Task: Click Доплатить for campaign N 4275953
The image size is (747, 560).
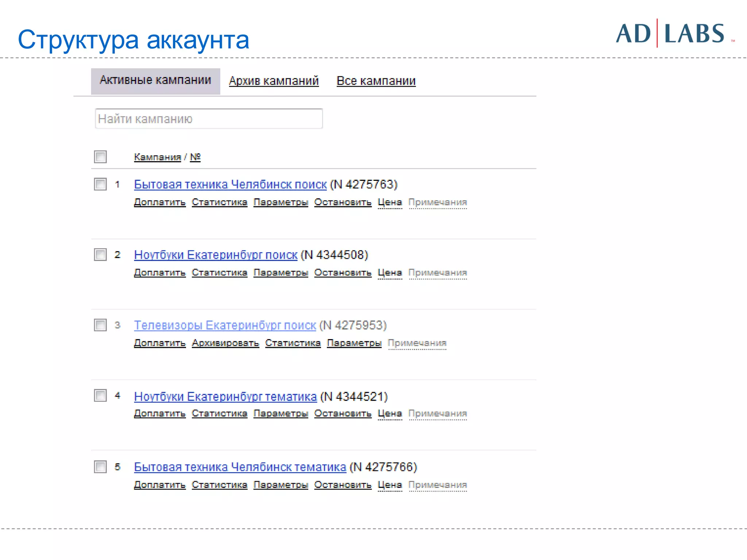Action: pos(160,343)
